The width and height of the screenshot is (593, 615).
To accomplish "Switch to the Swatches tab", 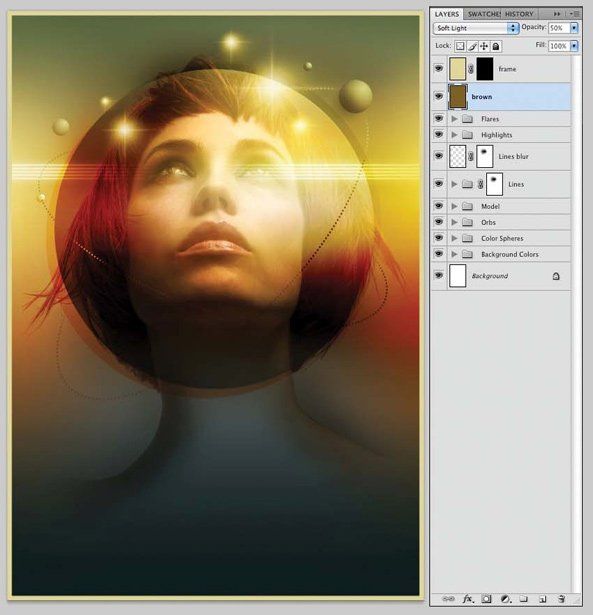I will tap(484, 14).
